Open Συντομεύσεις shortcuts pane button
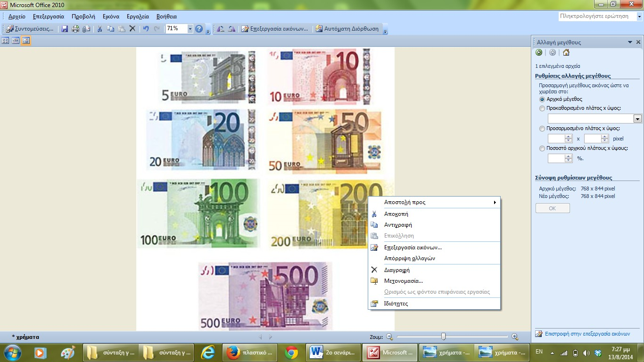The image size is (644, 362). click(x=30, y=29)
